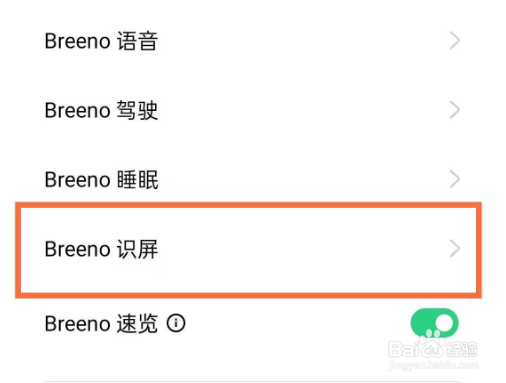Tap the chevron next to Breeno 语音
Image resolution: width=506 pixels, height=383 pixels.
point(455,41)
